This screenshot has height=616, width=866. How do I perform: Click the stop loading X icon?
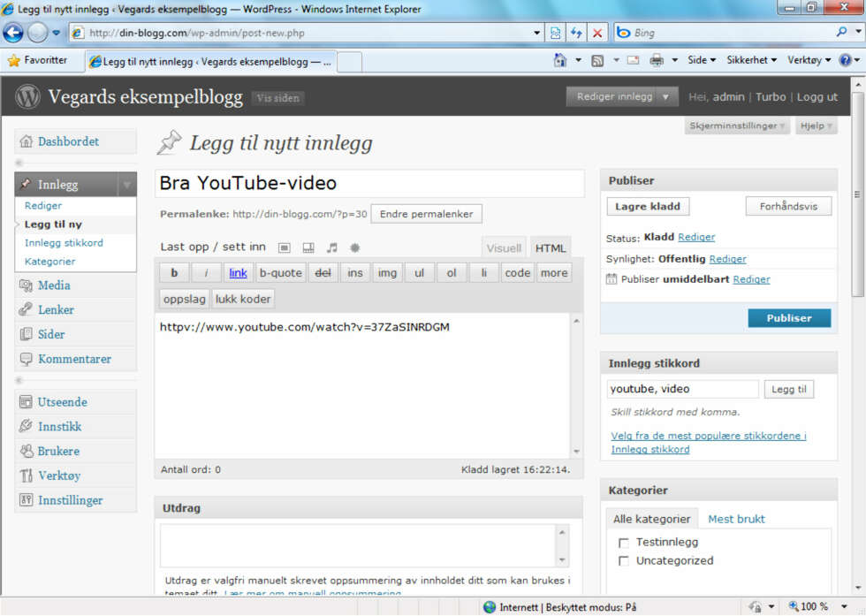click(x=597, y=33)
